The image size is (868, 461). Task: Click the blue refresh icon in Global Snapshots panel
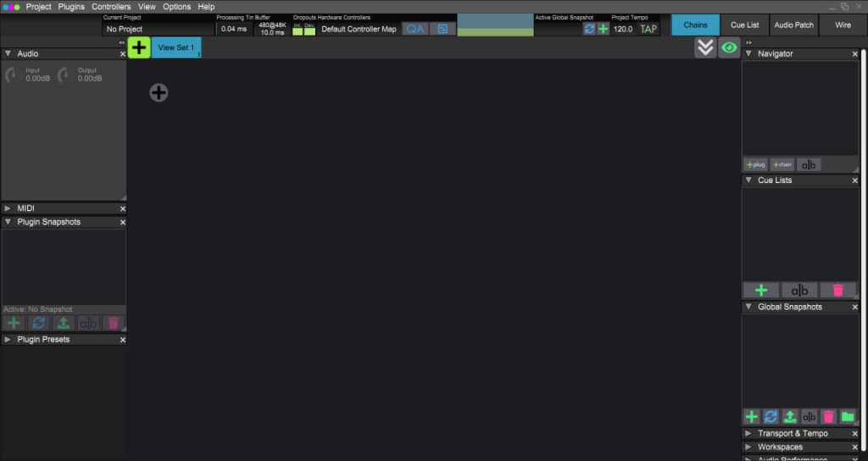771,417
